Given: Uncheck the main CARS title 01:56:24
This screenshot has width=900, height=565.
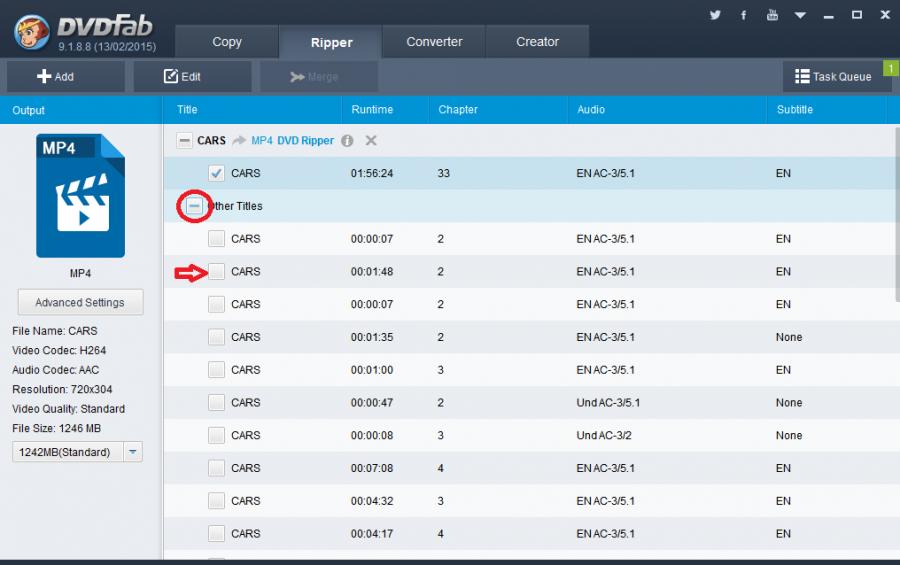Looking at the screenshot, I should point(216,173).
